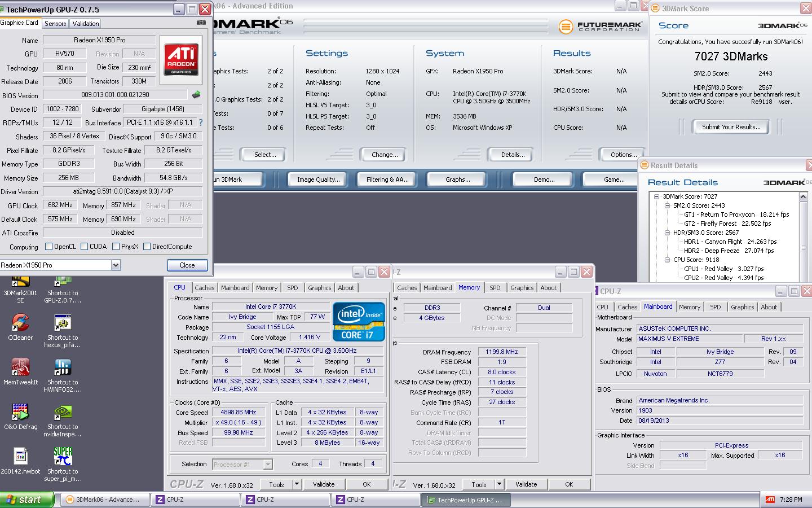Click the Change... button under Settings
The image size is (812, 508).
pyautogui.click(x=385, y=155)
